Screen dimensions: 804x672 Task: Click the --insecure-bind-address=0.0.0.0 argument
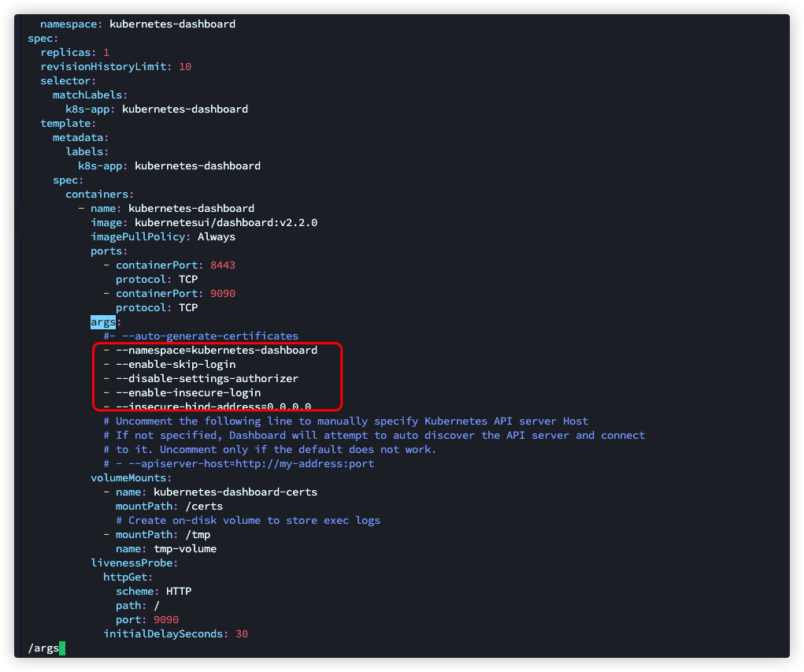tap(207, 407)
